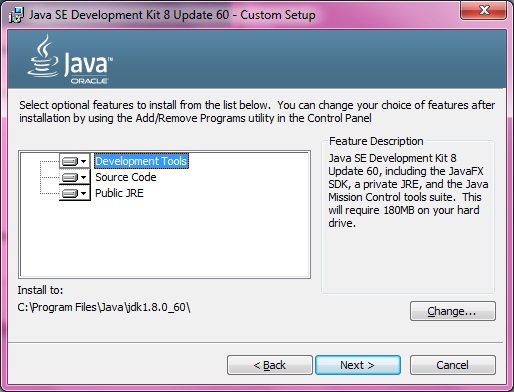514x392 pixels.
Task: Open the Development Tools install-option dropdown arrow
Action: 84,161
